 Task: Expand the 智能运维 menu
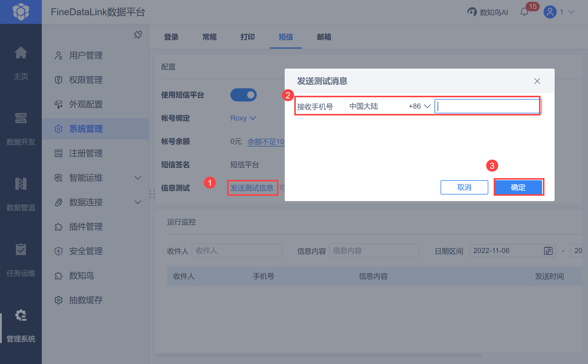coord(138,178)
